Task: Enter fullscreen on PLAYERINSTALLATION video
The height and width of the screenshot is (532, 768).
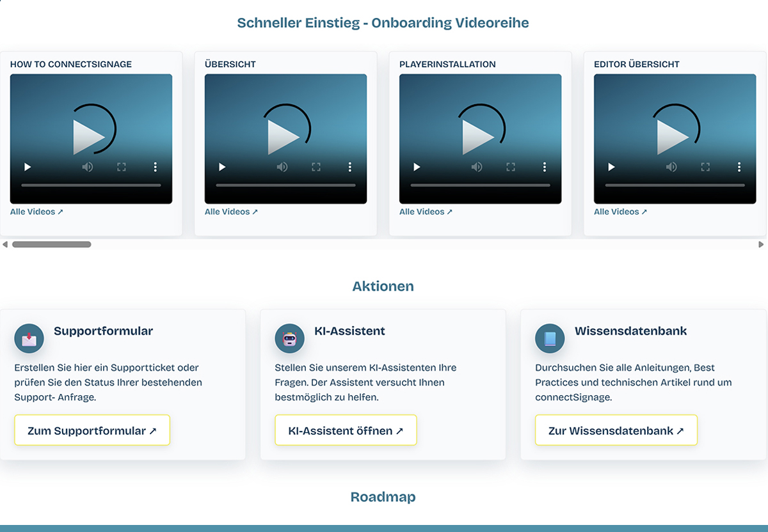Action: 511,167
